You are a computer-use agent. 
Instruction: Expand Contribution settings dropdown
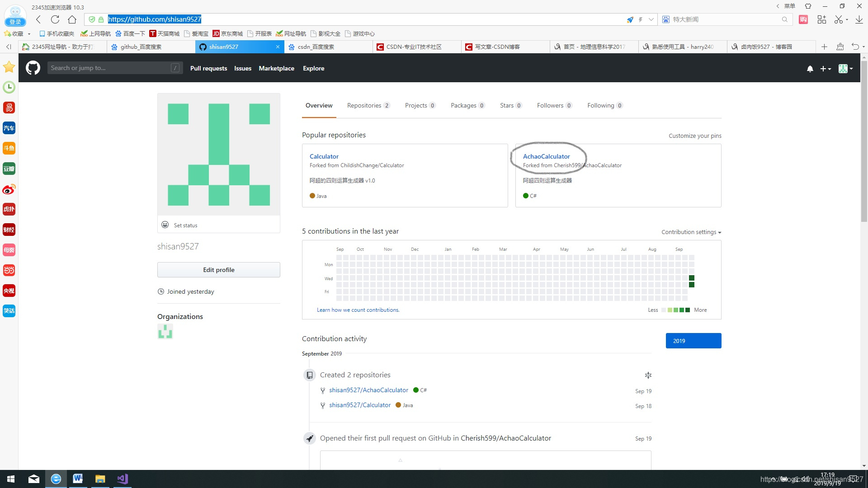pyautogui.click(x=691, y=232)
